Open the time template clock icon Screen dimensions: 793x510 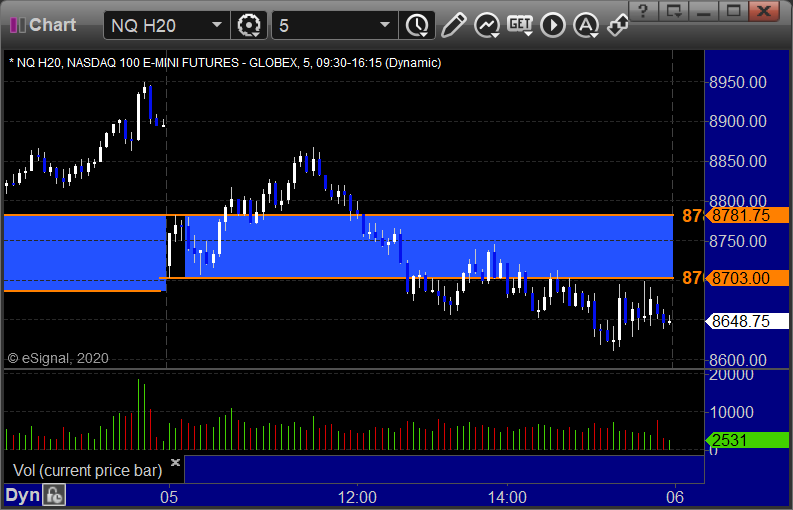click(417, 25)
